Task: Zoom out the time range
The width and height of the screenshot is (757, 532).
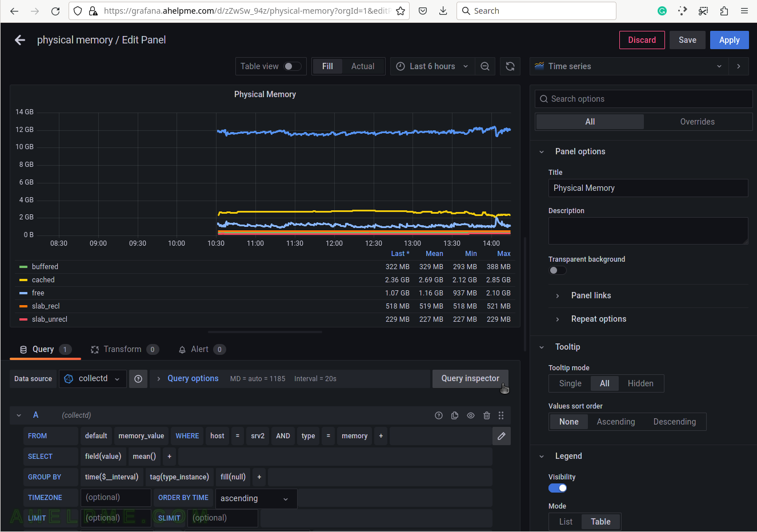Action: click(485, 66)
